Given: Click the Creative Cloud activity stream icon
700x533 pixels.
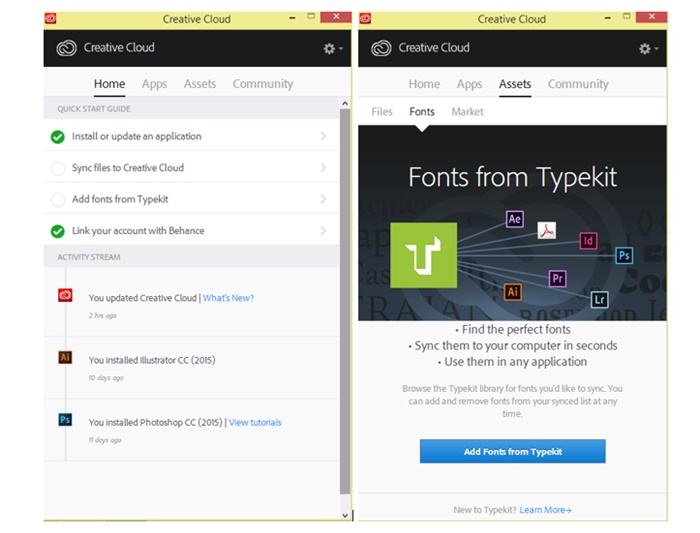Looking at the screenshot, I should (65, 295).
